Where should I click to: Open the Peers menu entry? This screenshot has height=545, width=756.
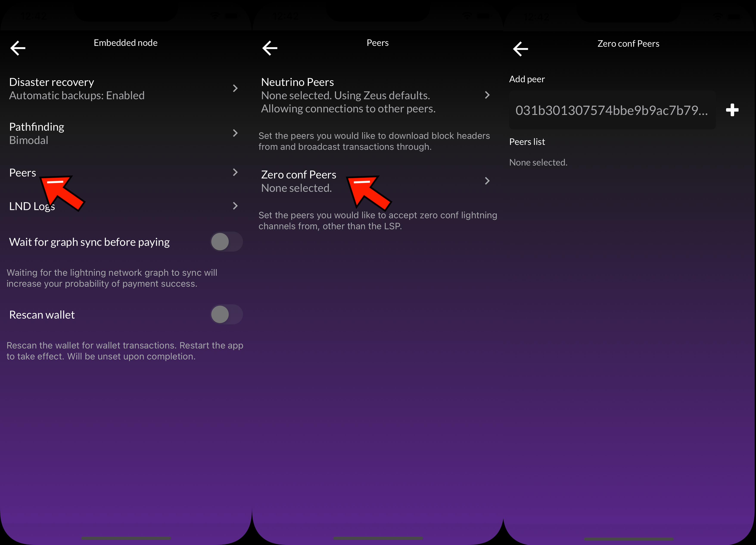click(x=23, y=173)
